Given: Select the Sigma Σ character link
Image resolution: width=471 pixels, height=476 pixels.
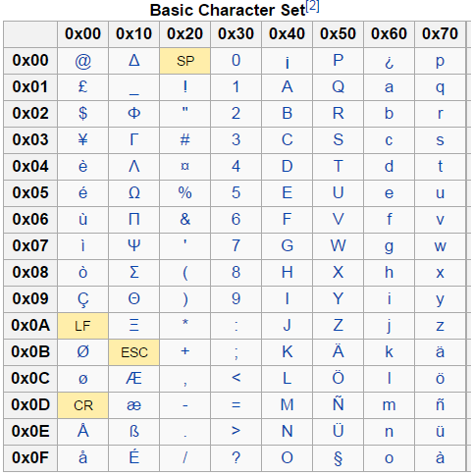Looking at the screenshot, I should coord(134,272).
